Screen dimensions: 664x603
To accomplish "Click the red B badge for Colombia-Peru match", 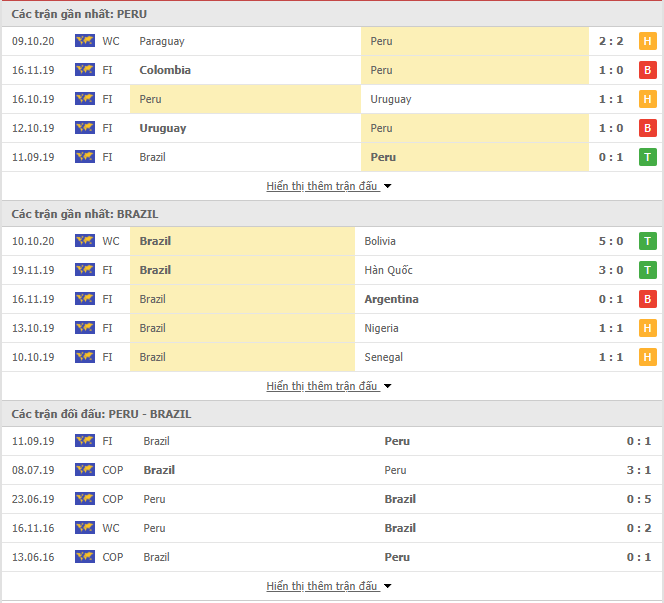I will click(x=647, y=70).
